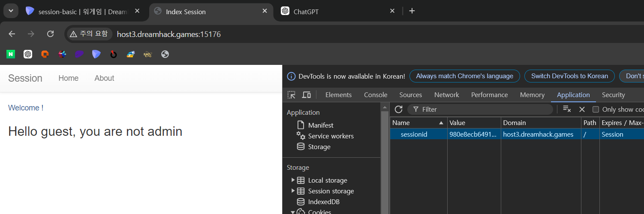This screenshot has height=214, width=644.
Task: Click the cookie Filter input field
Action: (480, 110)
